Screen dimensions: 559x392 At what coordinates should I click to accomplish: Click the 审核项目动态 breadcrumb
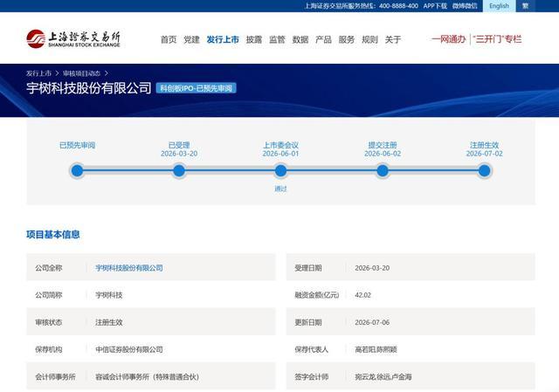(x=81, y=73)
